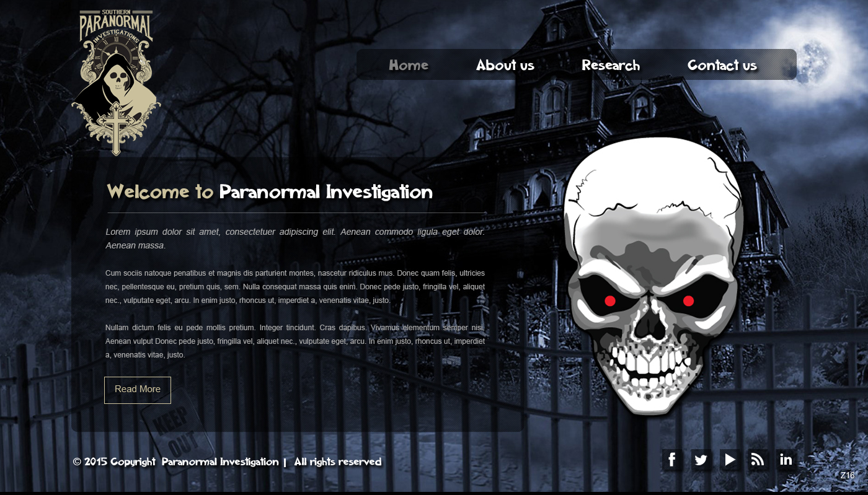Connect through the LinkedIn icon
This screenshot has height=495, width=868.
tap(786, 460)
